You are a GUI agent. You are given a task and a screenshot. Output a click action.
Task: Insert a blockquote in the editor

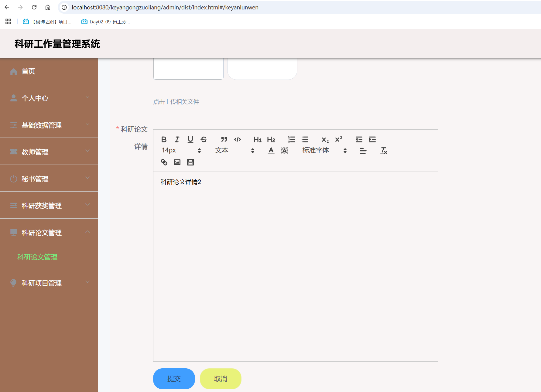tap(224, 139)
